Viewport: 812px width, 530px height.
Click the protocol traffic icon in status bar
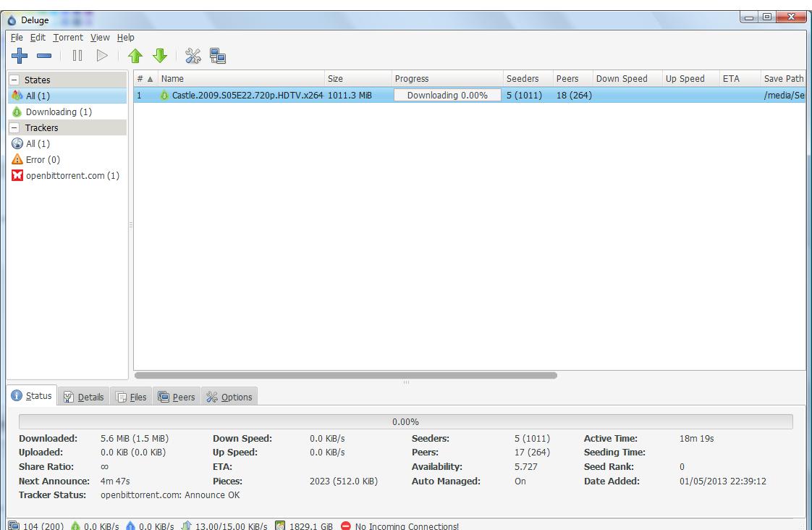(187, 526)
